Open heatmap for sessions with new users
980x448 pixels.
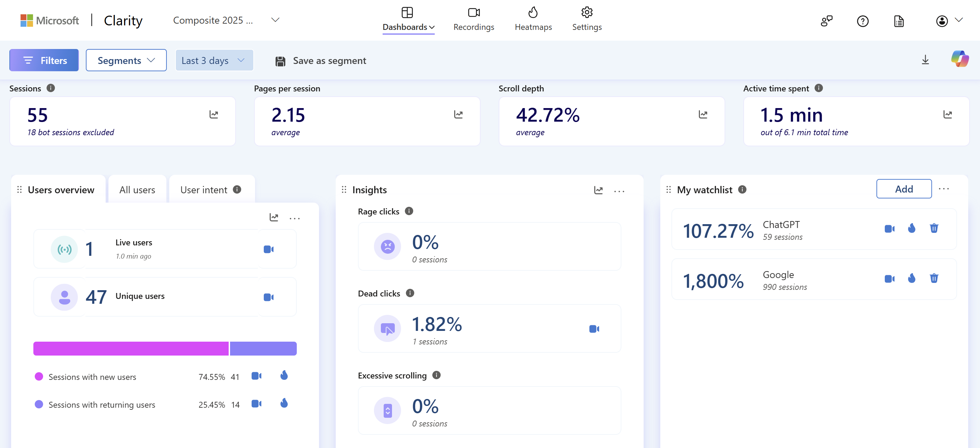pyautogui.click(x=284, y=376)
